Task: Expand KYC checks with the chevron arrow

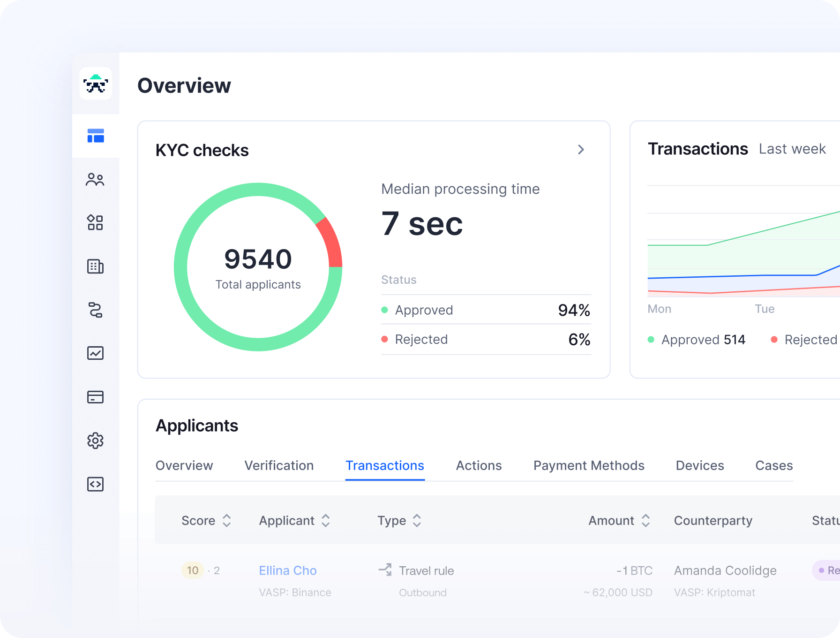Action: click(581, 150)
